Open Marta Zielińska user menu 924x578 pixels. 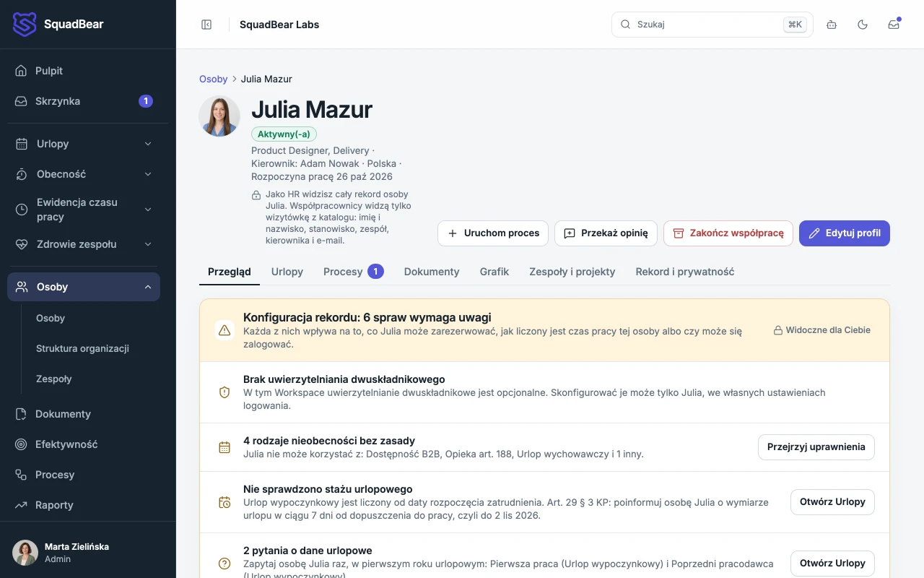(87, 553)
